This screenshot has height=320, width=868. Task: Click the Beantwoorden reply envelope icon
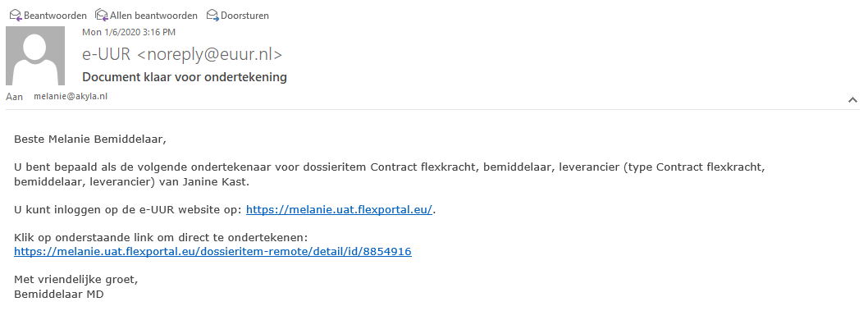coord(16,15)
